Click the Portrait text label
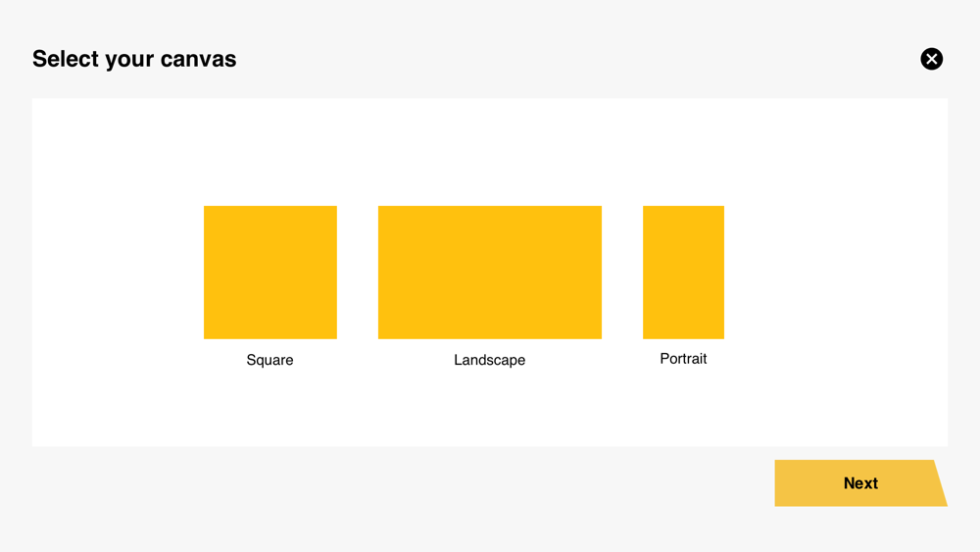 (683, 359)
